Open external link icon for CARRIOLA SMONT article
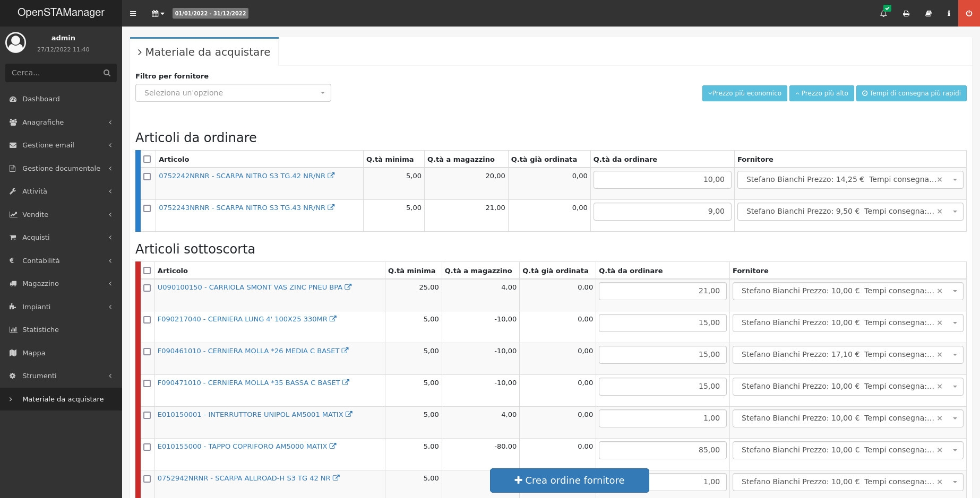 (x=348, y=287)
